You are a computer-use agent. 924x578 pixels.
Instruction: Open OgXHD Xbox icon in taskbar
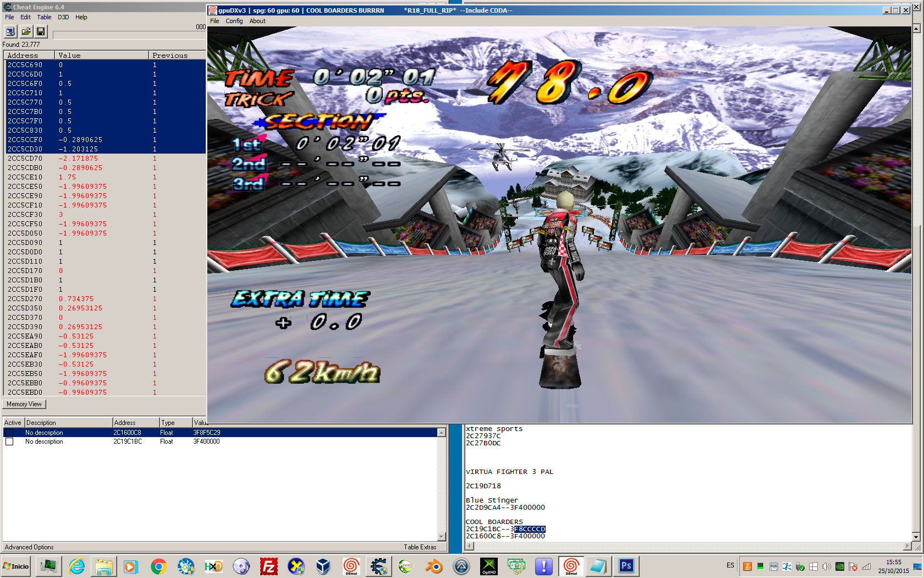pos(488,566)
